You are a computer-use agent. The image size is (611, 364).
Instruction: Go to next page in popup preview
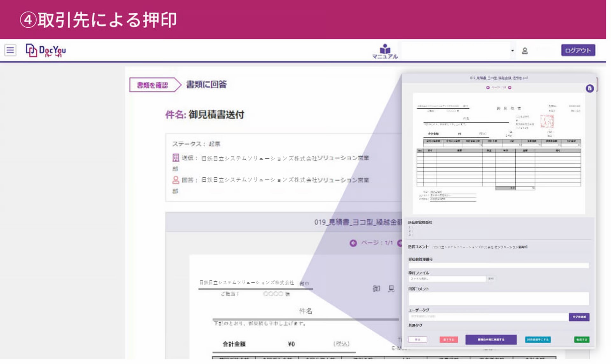tap(510, 87)
